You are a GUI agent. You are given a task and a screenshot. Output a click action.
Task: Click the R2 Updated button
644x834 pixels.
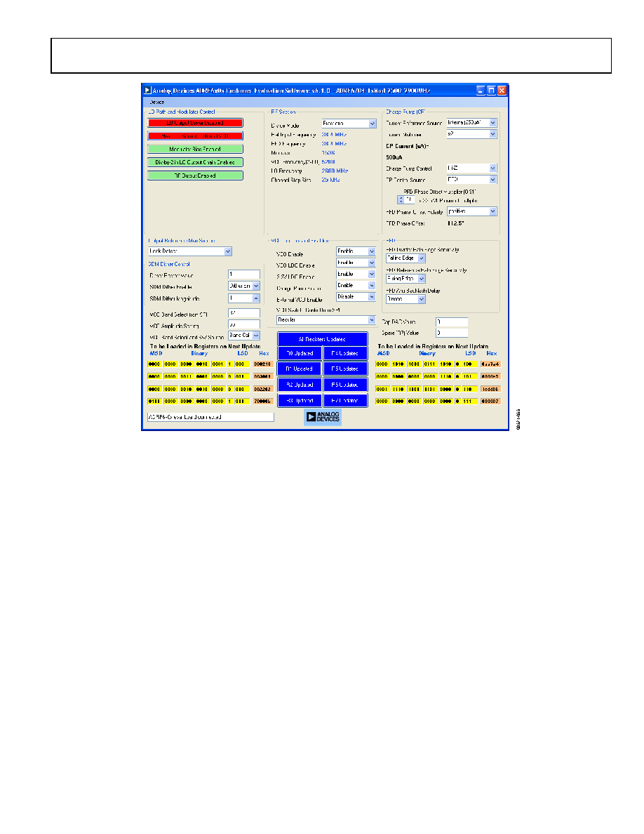300,385
